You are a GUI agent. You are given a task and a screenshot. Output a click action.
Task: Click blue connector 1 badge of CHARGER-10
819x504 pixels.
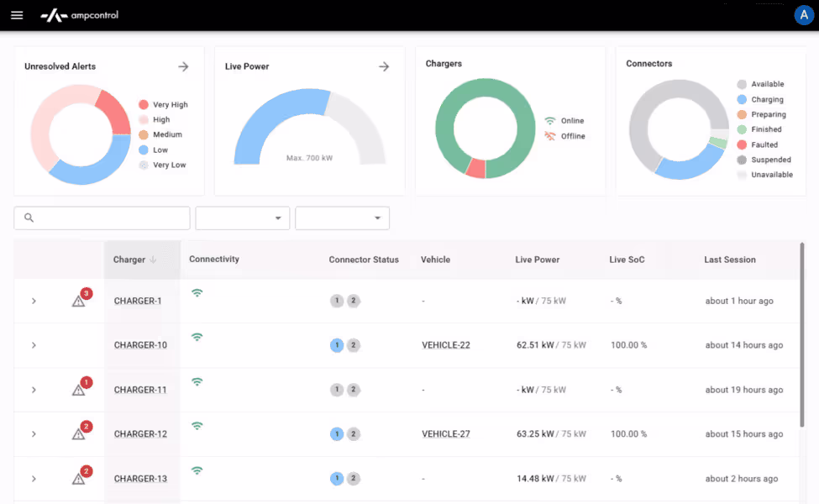(x=337, y=345)
